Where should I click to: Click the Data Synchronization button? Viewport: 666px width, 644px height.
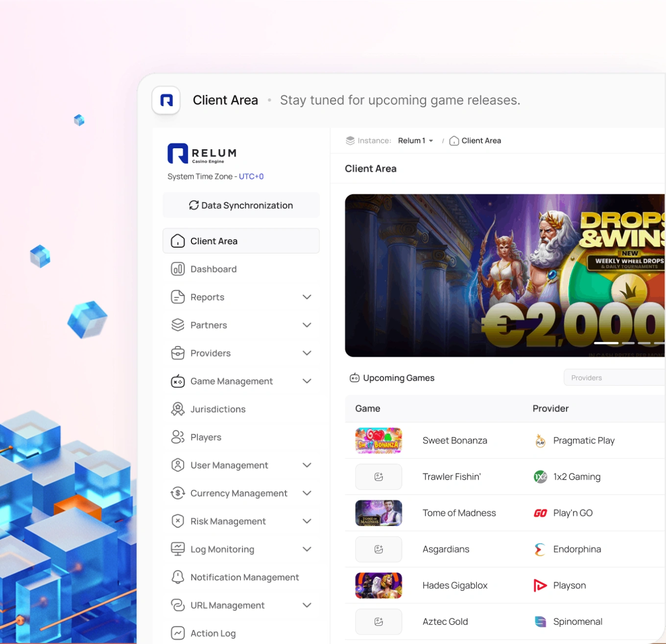coord(241,206)
